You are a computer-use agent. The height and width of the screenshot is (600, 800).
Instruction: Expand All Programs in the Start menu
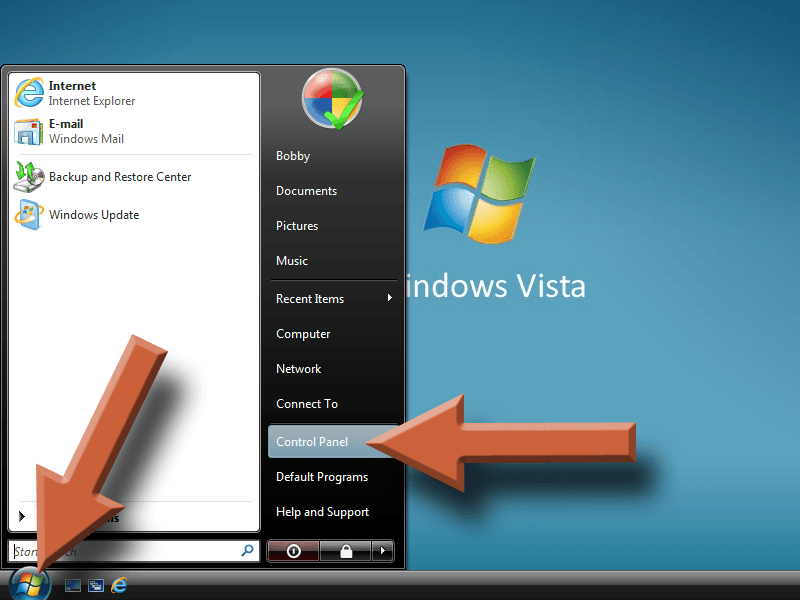(60, 516)
